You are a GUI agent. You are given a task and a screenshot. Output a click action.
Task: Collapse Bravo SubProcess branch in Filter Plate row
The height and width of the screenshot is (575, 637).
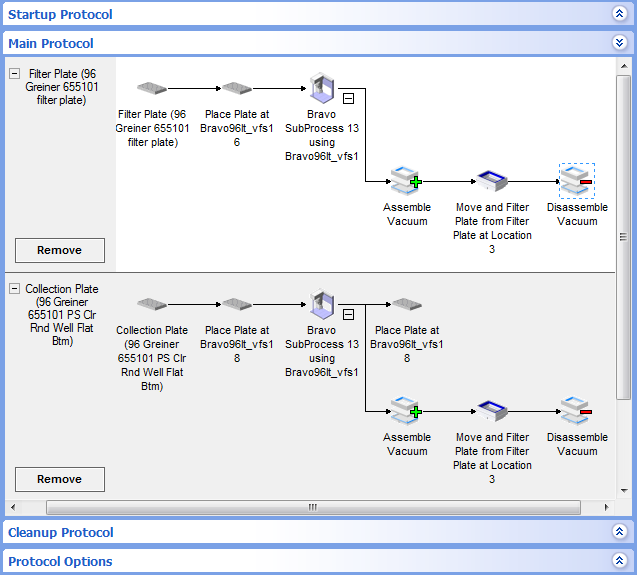(x=347, y=98)
